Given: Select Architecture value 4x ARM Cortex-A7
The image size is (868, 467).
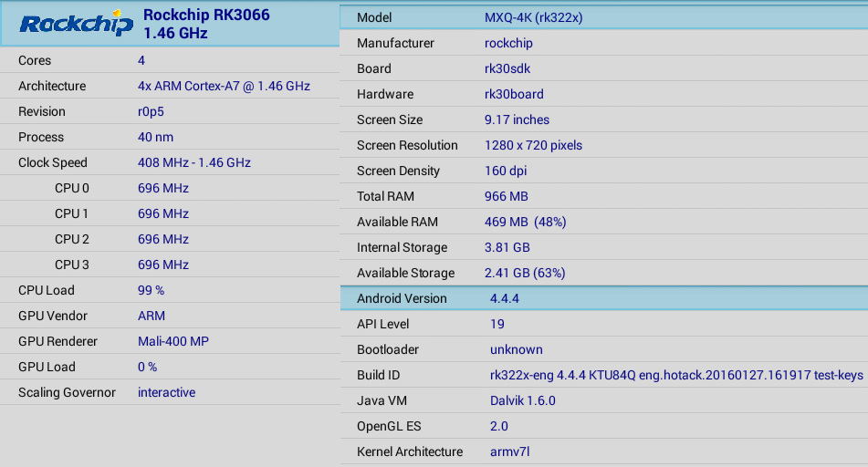Looking at the screenshot, I should tap(224, 86).
